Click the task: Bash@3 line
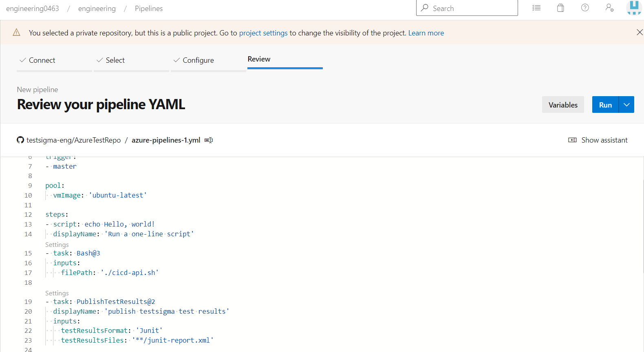Image resolution: width=644 pixels, height=352 pixels. coord(73,253)
